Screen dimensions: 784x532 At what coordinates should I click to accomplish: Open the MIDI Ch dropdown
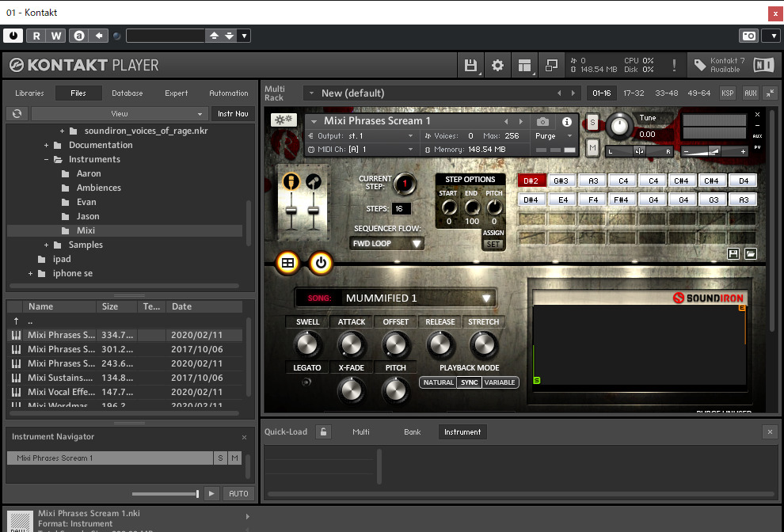point(360,150)
